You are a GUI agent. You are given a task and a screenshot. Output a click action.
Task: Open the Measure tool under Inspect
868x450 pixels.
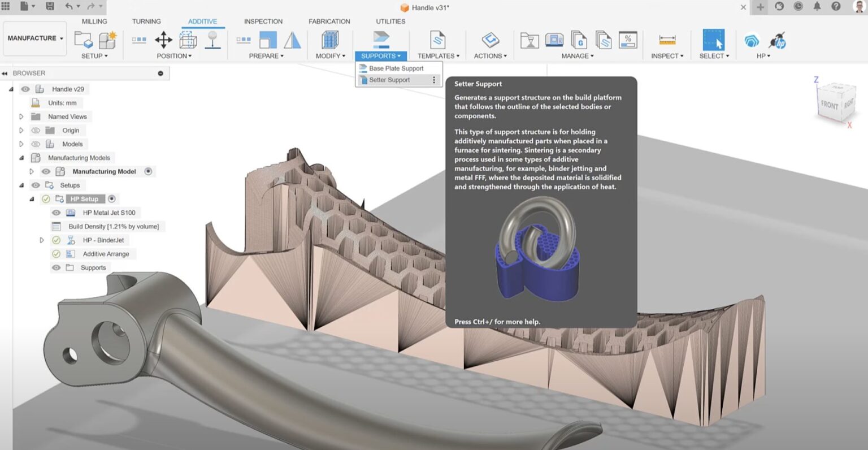tap(666, 40)
